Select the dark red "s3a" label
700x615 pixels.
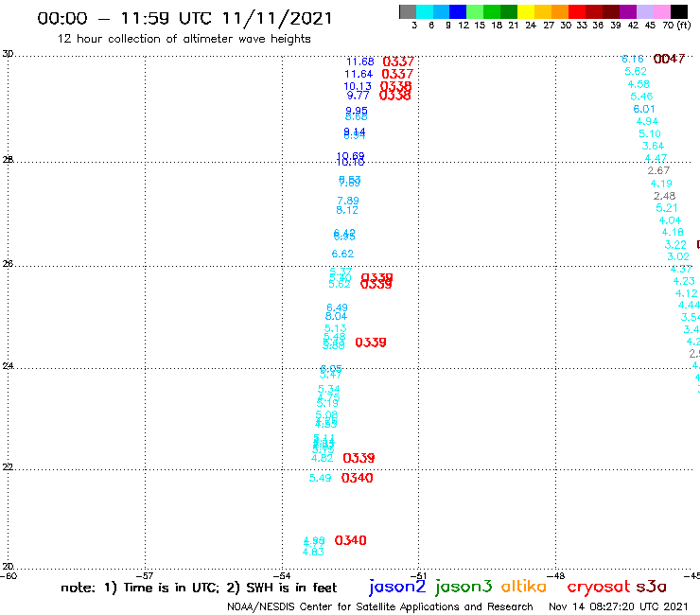tap(651, 587)
